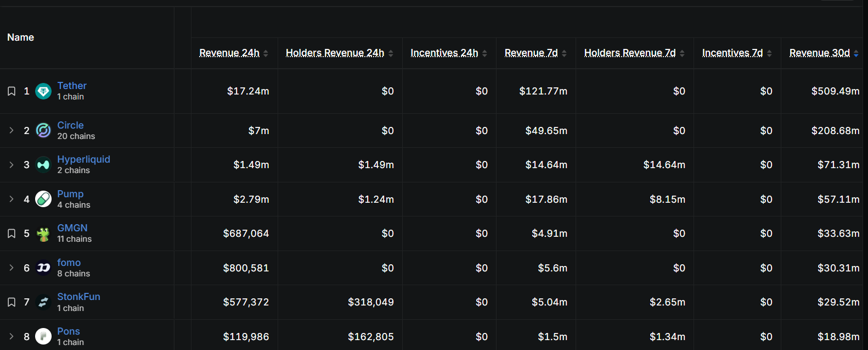Click sort arrows beside Incentives 7d
The height and width of the screenshot is (350, 868).
769,53
